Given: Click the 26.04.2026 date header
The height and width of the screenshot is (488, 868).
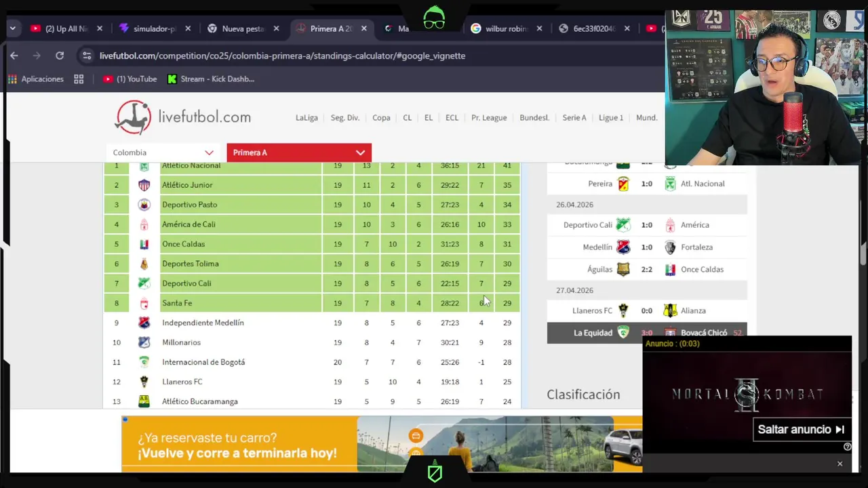Looking at the screenshot, I should (x=647, y=205).
